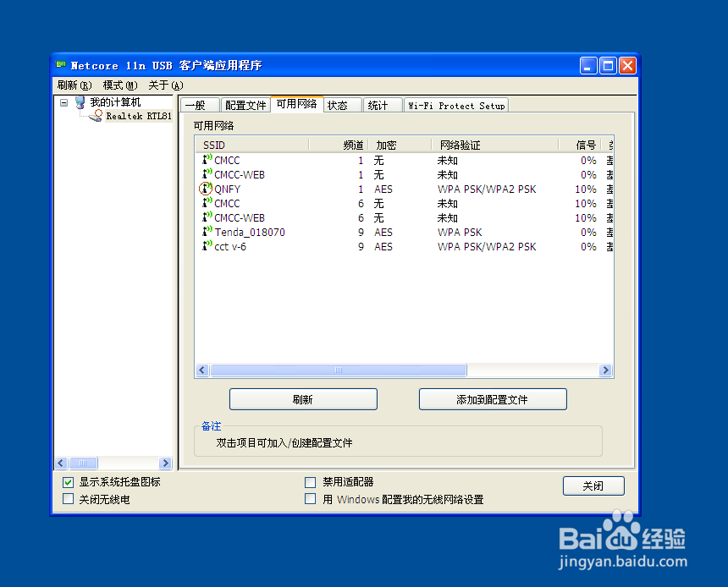Screen dimensions: 728x587
Task: Click signal icon of CMCC channel 1
Action: coord(207,160)
